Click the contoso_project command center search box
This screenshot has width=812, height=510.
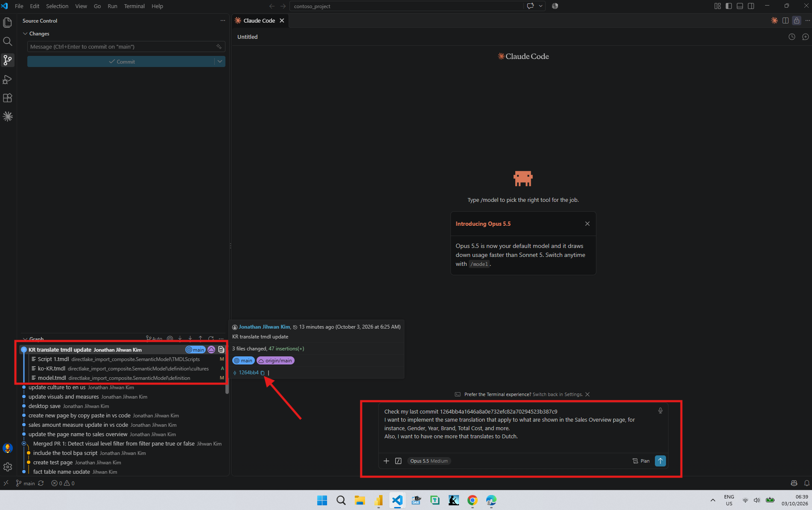click(406, 6)
